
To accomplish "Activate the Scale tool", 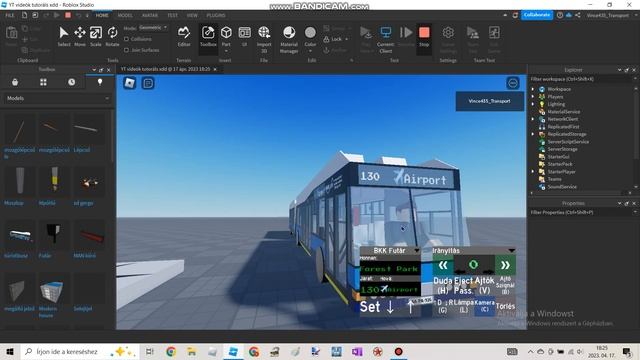I will point(96,36).
